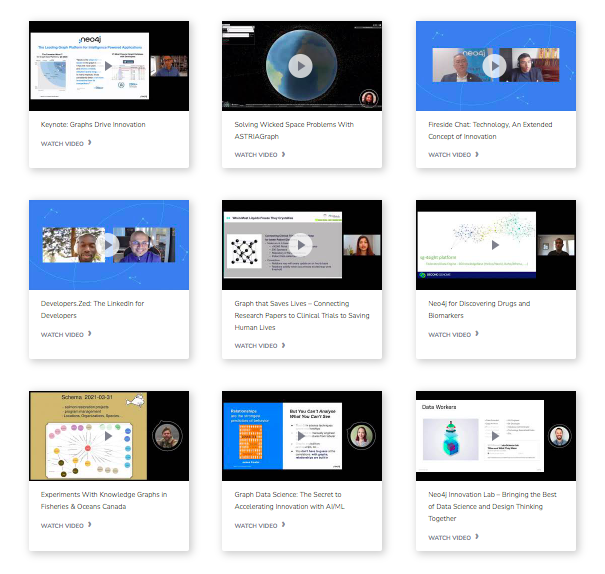
Task: Open title 'Solving Wicked Space Problems With ASTRIAGraph'
Action: pos(294,130)
